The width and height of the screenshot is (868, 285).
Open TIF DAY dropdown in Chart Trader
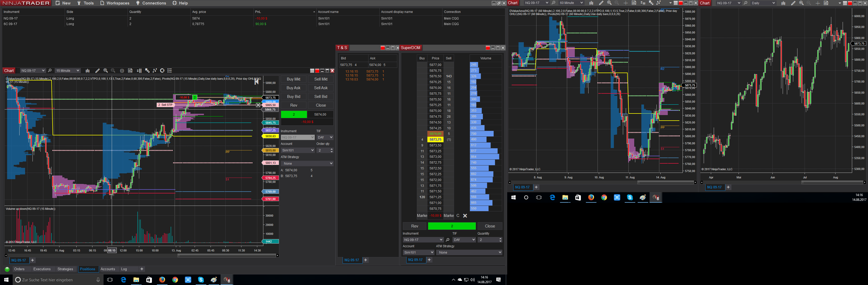click(x=325, y=137)
